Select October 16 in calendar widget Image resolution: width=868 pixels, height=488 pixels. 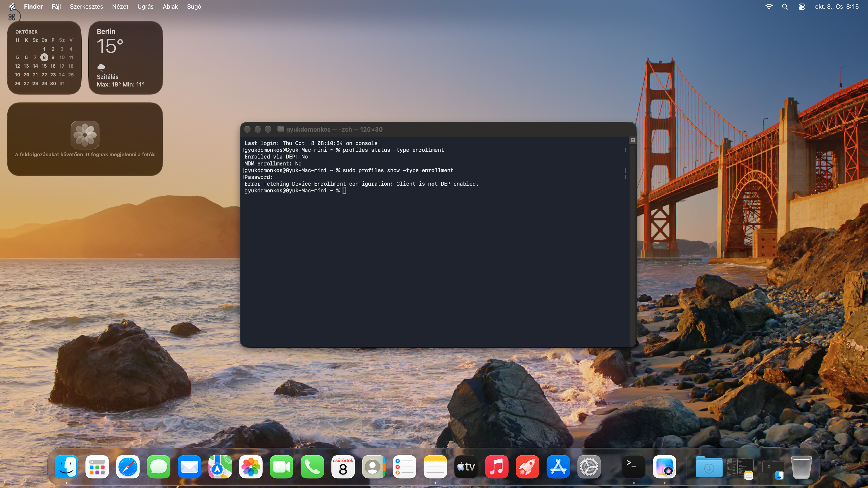click(x=53, y=66)
